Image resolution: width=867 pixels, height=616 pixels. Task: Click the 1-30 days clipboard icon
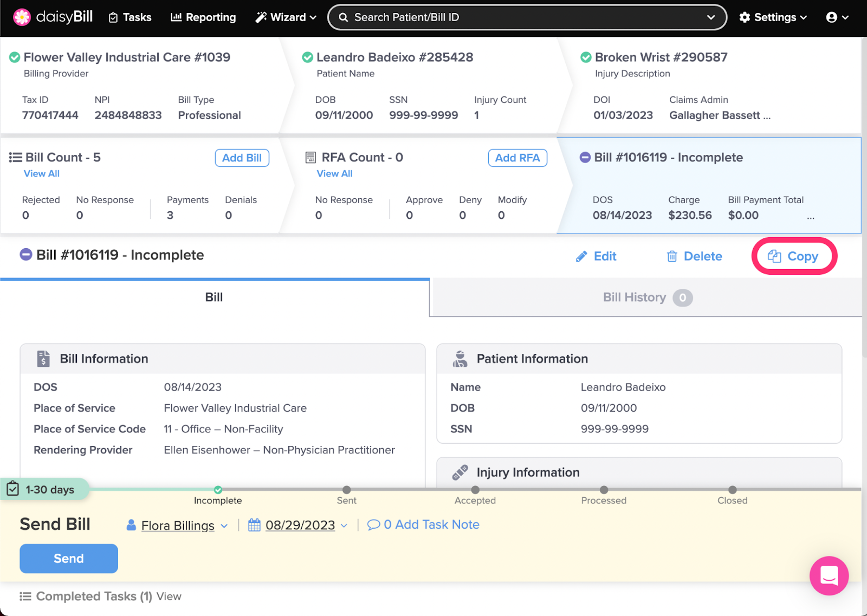[13, 489]
